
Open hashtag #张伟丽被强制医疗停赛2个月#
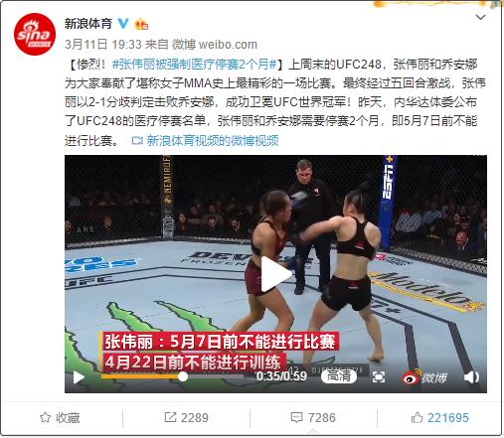pyautogui.click(x=194, y=65)
